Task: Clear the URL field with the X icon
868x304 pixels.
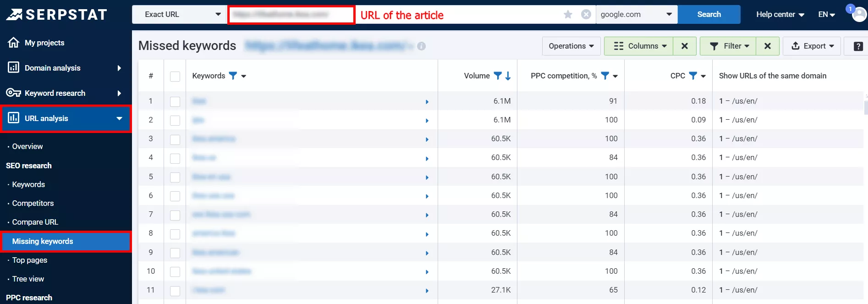Action: point(586,14)
